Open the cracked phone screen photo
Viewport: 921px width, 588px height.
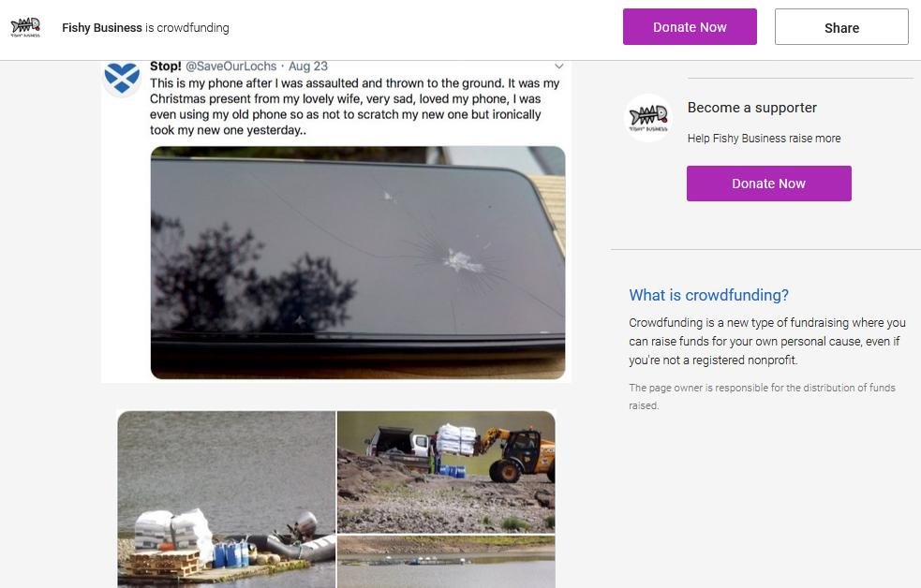coord(358,262)
